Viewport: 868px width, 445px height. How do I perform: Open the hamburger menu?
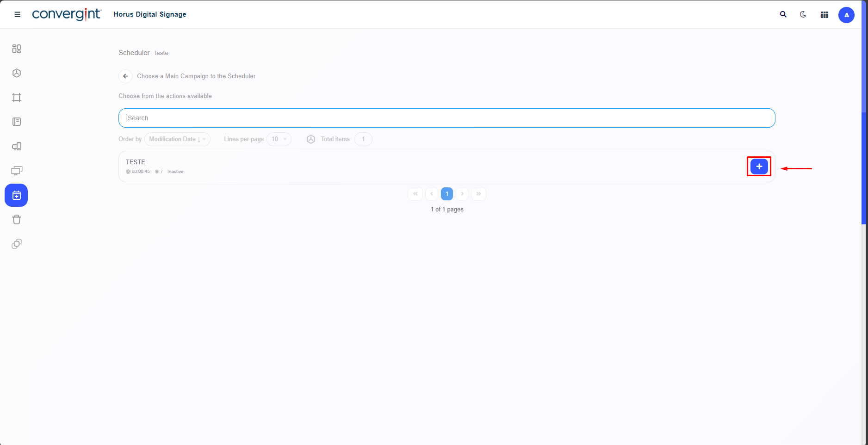[18, 14]
